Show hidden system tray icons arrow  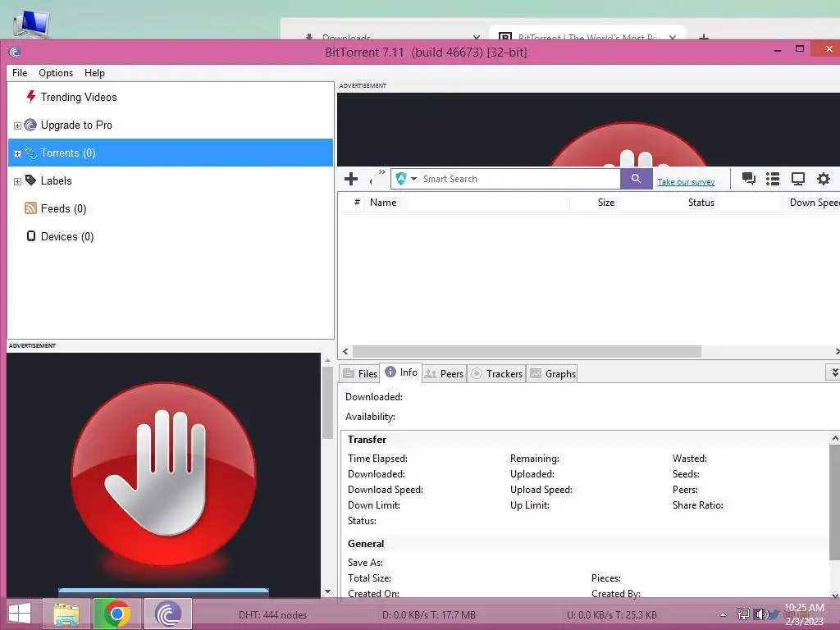click(723, 615)
